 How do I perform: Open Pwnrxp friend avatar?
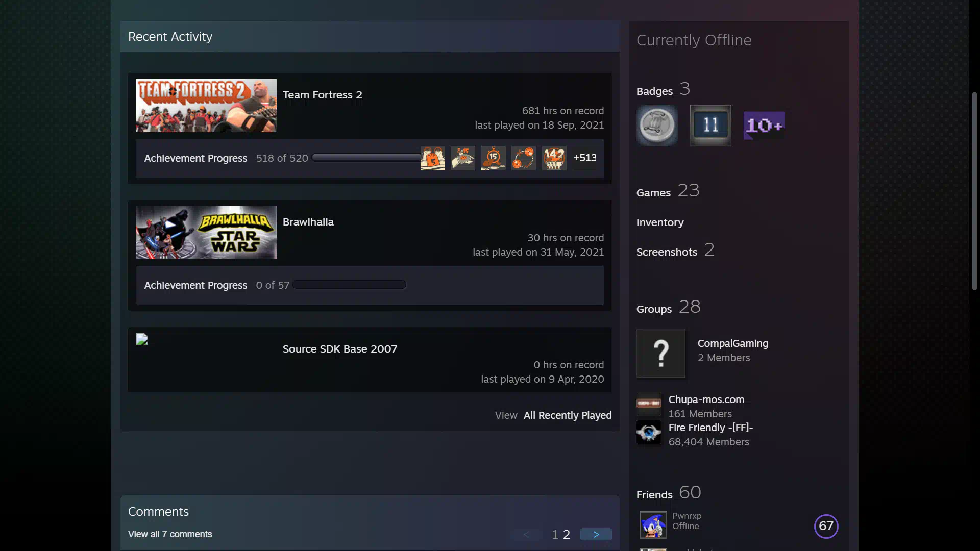pos(653,525)
